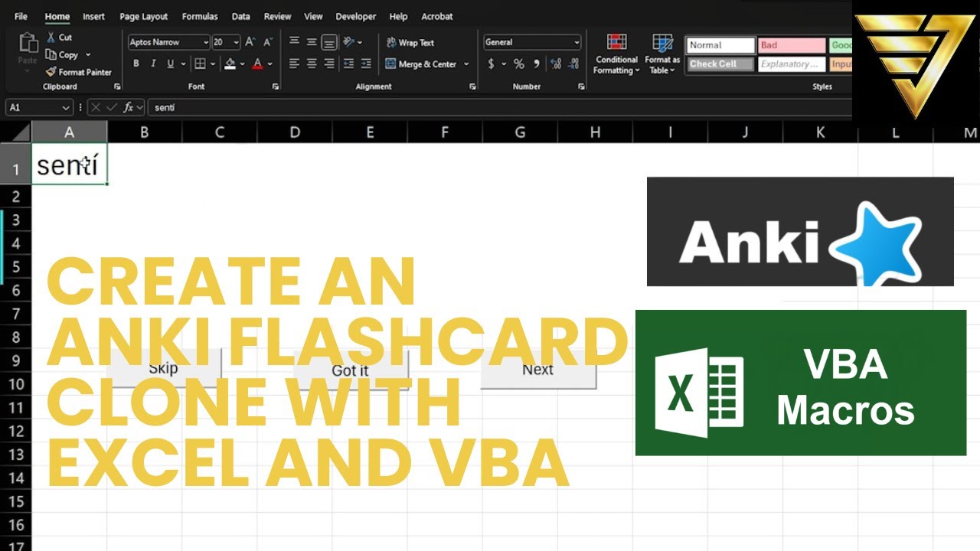
Task: Apply the Explanatory cell style
Action: [x=792, y=64]
